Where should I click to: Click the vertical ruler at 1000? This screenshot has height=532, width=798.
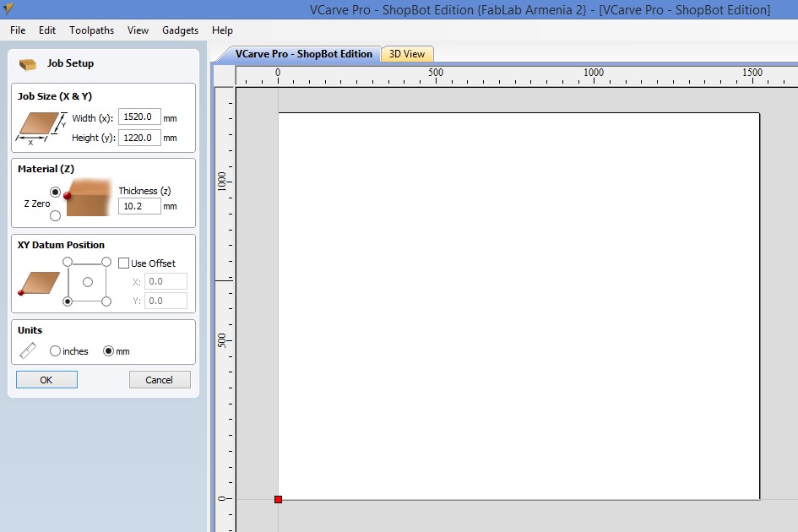(x=224, y=182)
